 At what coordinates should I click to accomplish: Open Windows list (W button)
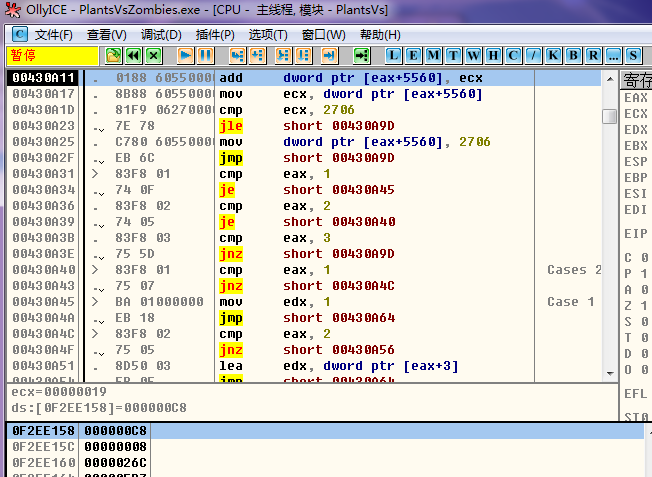473,55
